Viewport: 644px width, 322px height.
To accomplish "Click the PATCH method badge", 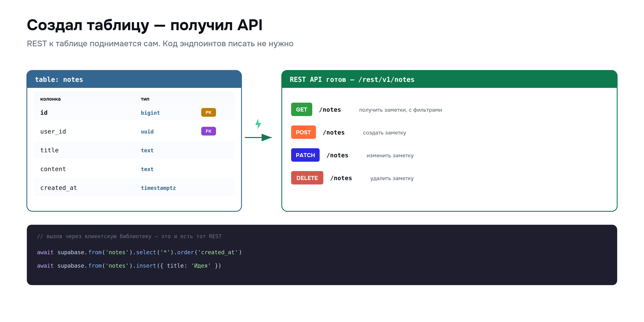I will point(305,155).
